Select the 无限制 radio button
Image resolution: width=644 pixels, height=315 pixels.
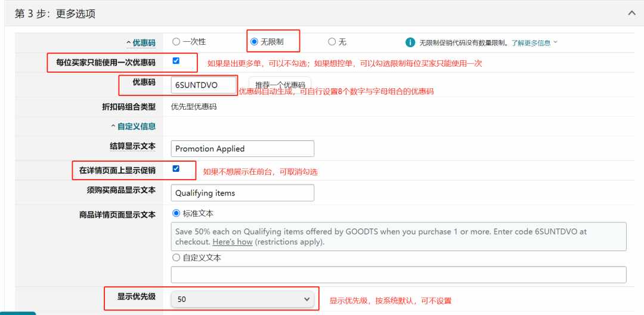point(254,42)
